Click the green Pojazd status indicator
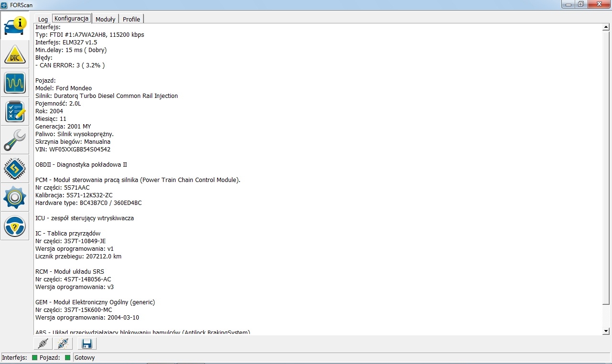 pyautogui.click(x=67, y=357)
